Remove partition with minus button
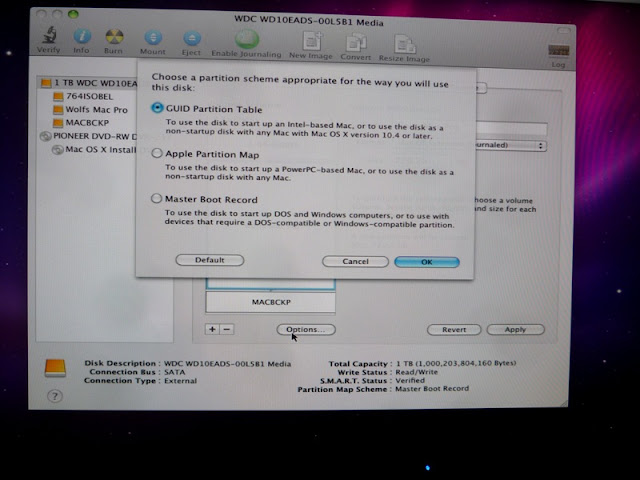The width and height of the screenshot is (640, 480). [227, 329]
